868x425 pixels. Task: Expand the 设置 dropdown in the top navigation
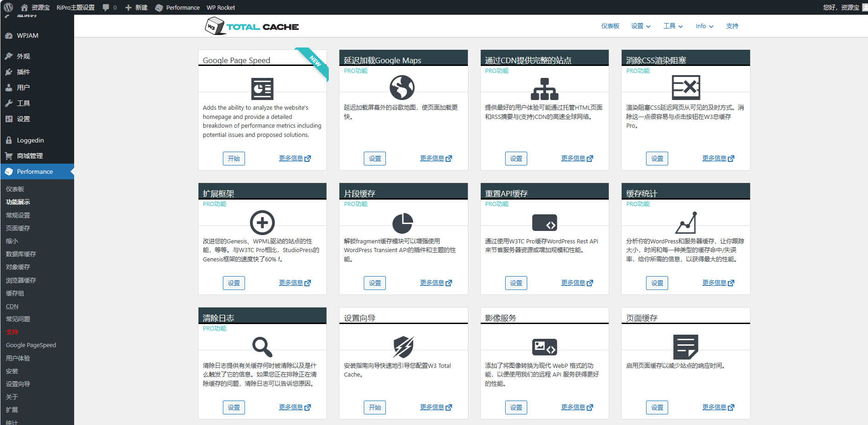click(x=641, y=26)
